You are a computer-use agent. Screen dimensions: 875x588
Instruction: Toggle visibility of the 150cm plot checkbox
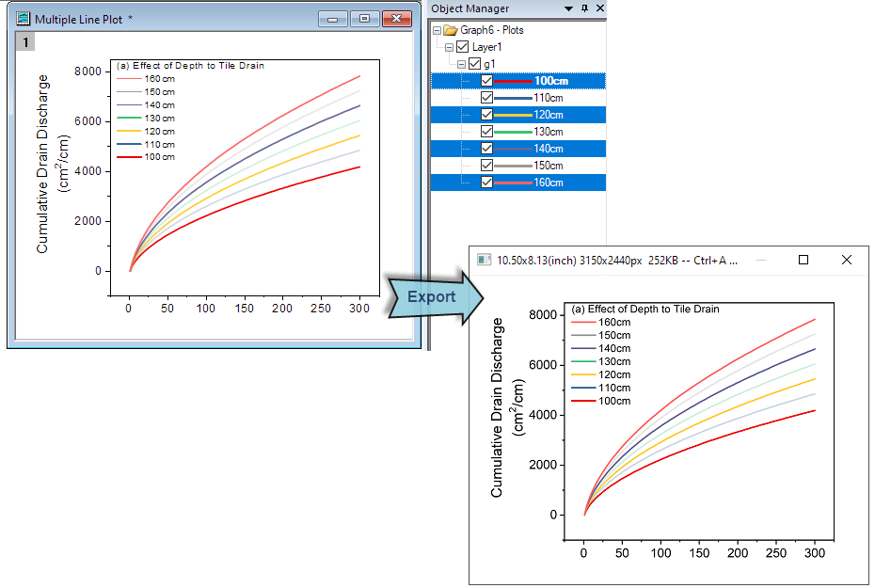point(485,165)
